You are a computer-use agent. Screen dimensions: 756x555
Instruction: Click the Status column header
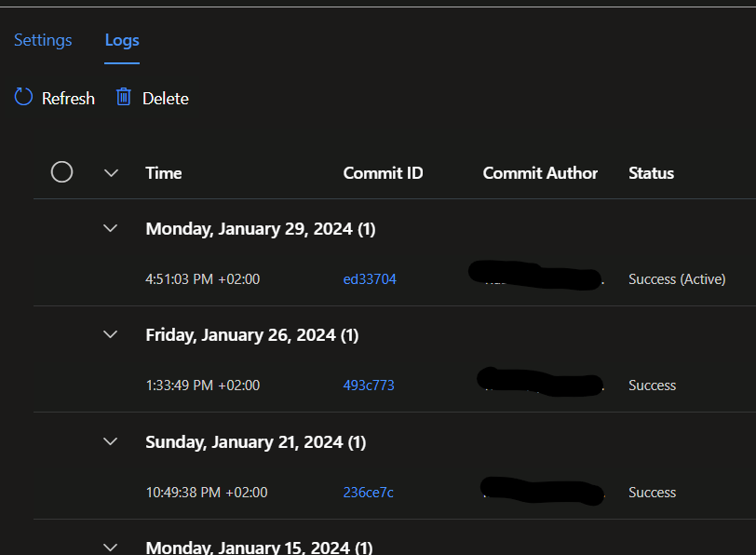[x=651, y=172]
